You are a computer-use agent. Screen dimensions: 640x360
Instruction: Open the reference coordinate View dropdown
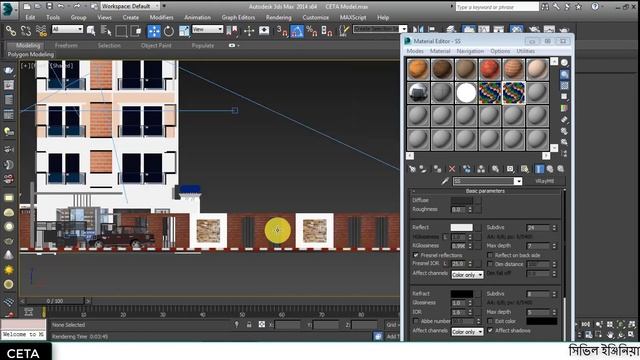click(208, 29)
